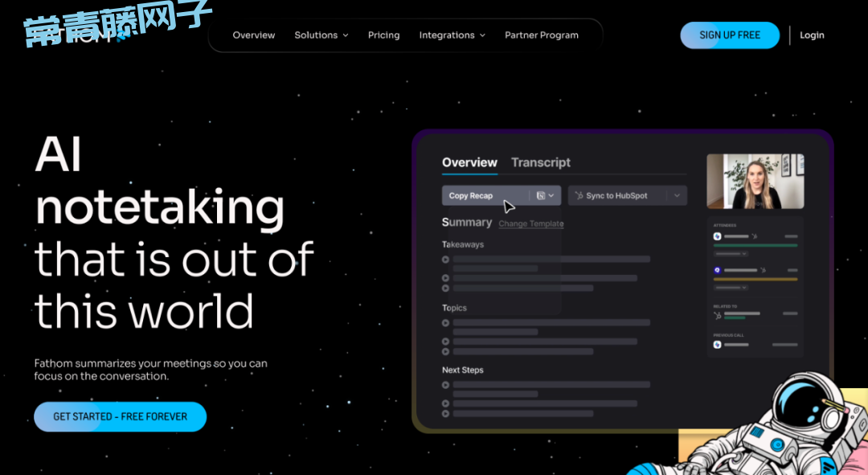Expand the Integrations dropdown menu
This screenshot has height=475, width=868.
pyautogui.click(x=452, y=35)
